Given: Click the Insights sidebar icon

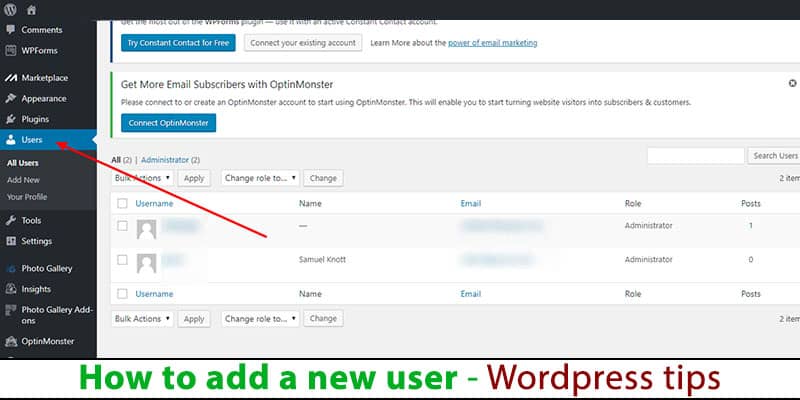Looking at the screenshot, I should click(x=11, y=289).
